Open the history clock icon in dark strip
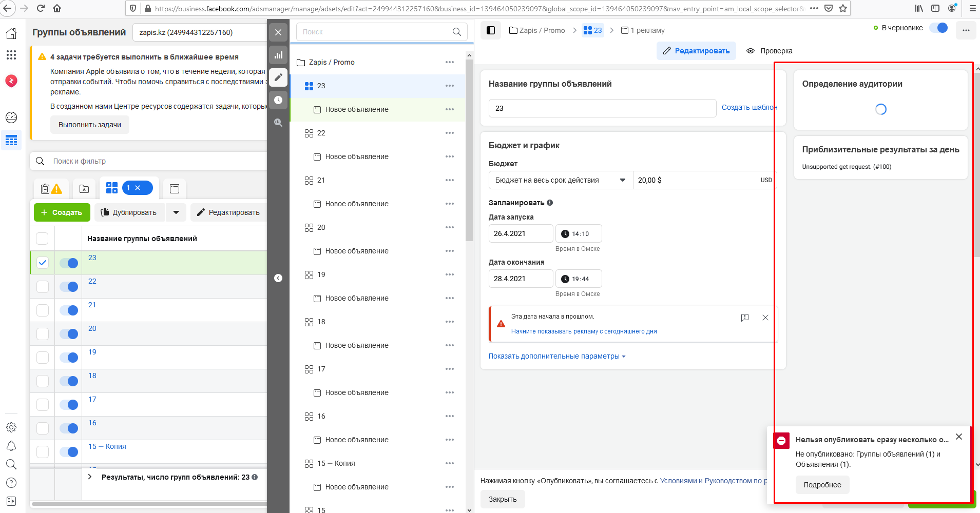Screen dimensions: 980x513 pyautogui.click(x=278, y=100)
